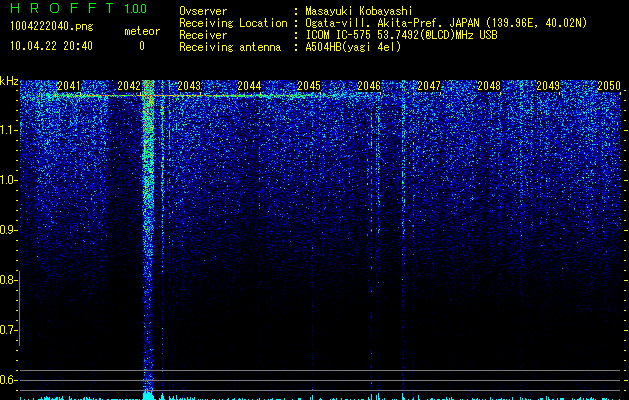This screenshot has width=629, height=400.
Task: Click the 2047 time marker
Action: 429,86
